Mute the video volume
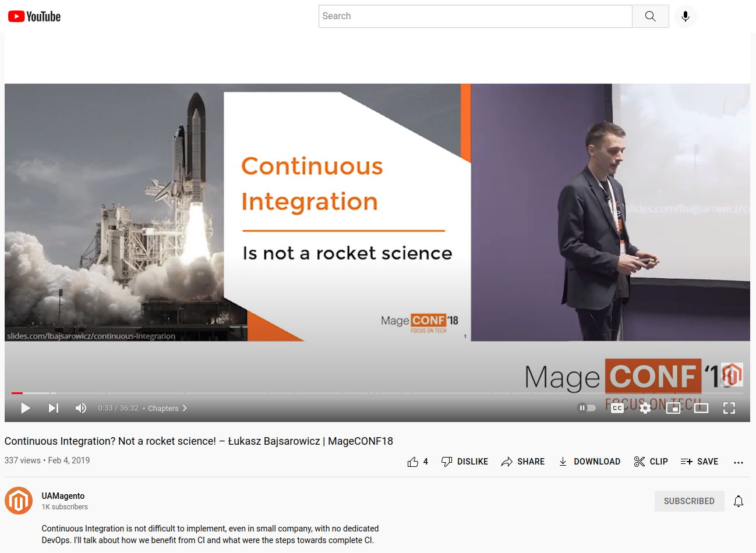Viewport: 756px width, 553px height. (81, 408)
